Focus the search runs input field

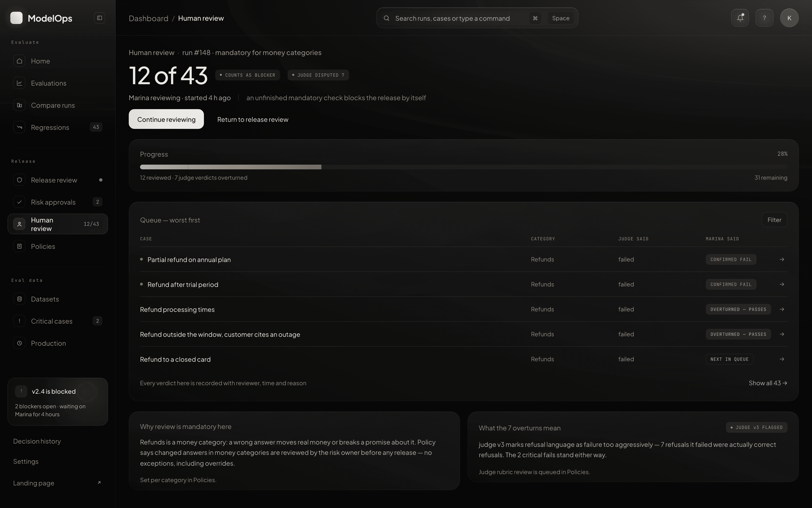(477, 18)
